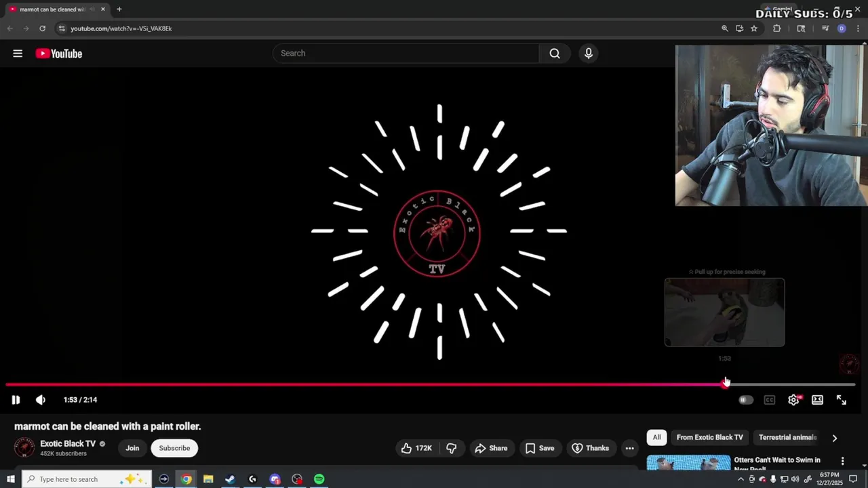Close the marmot video tab
The height and width of the screenshot is (488, 868).
(x=103, y=9)
